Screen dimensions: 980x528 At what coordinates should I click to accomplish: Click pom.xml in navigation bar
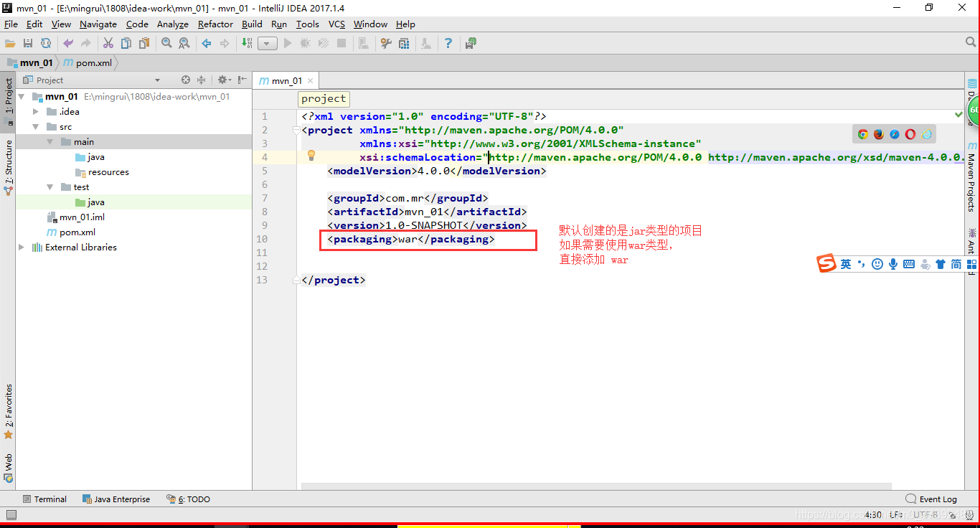(88, 62)
